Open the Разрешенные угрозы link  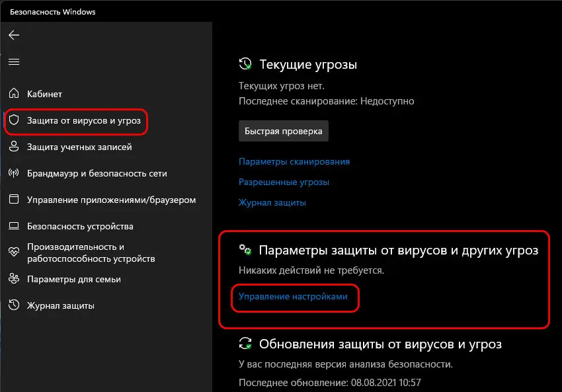(284, 182)
